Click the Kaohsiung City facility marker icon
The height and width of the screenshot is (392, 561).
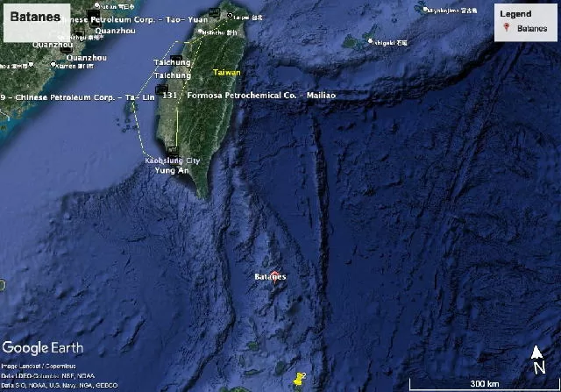point(173,152)
